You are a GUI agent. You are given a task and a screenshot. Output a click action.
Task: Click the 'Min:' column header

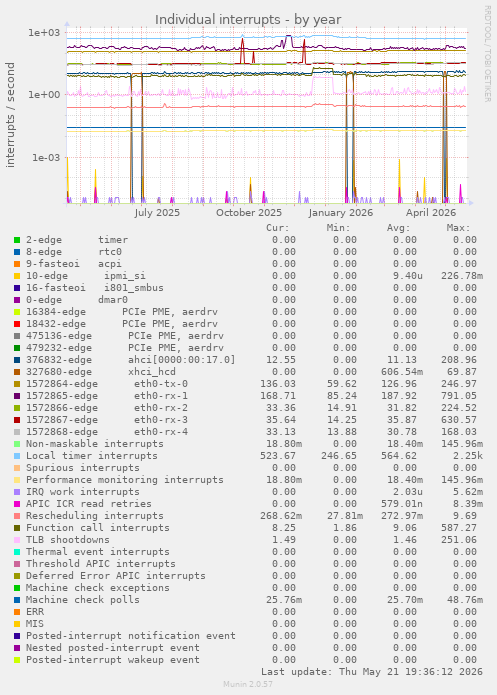tap(338, 228)
